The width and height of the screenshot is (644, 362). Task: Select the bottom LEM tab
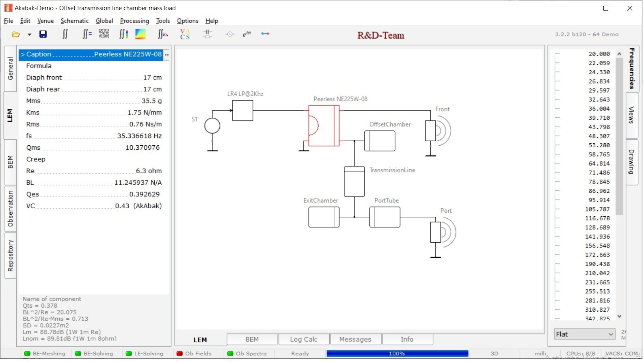(200, 340)
